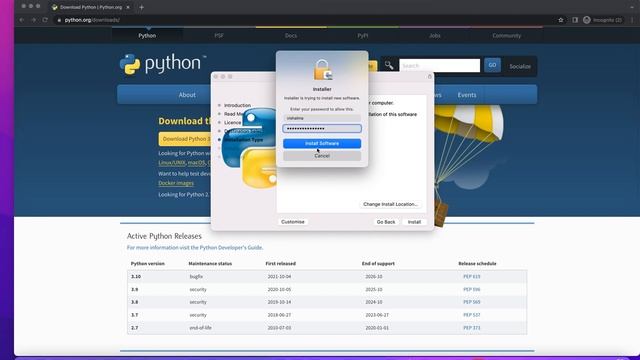Select the Docs top navigation tab
This screenshot has width=640, height=360.
click(291, 36)
